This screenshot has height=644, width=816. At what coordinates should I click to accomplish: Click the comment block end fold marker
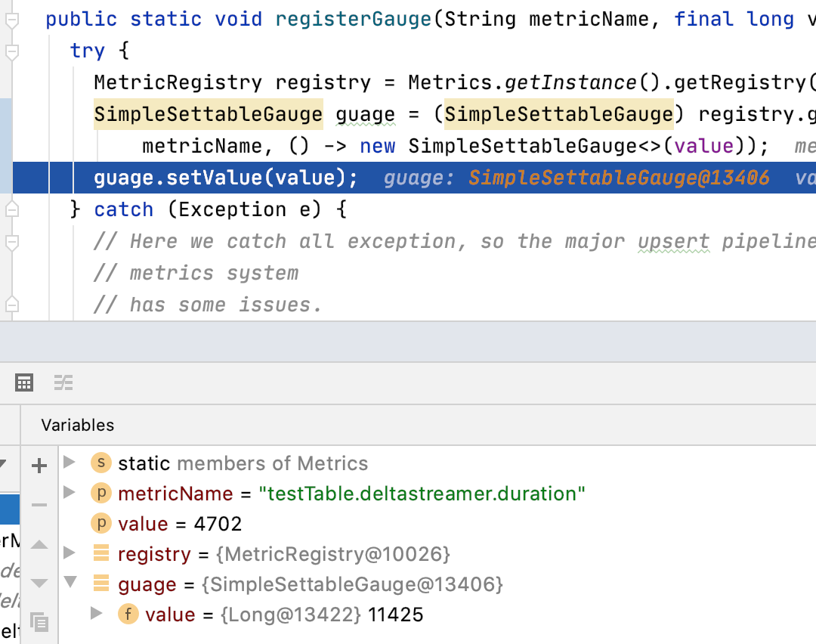pos(11,305)
